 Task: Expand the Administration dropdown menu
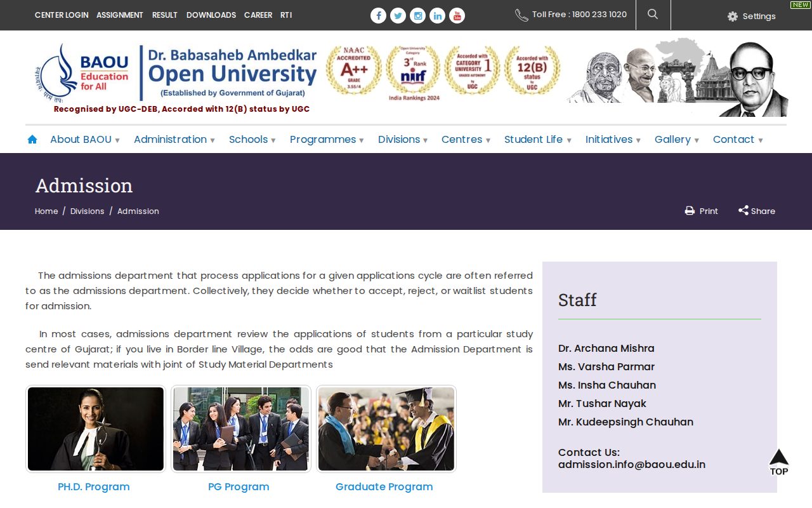point(174,140)
